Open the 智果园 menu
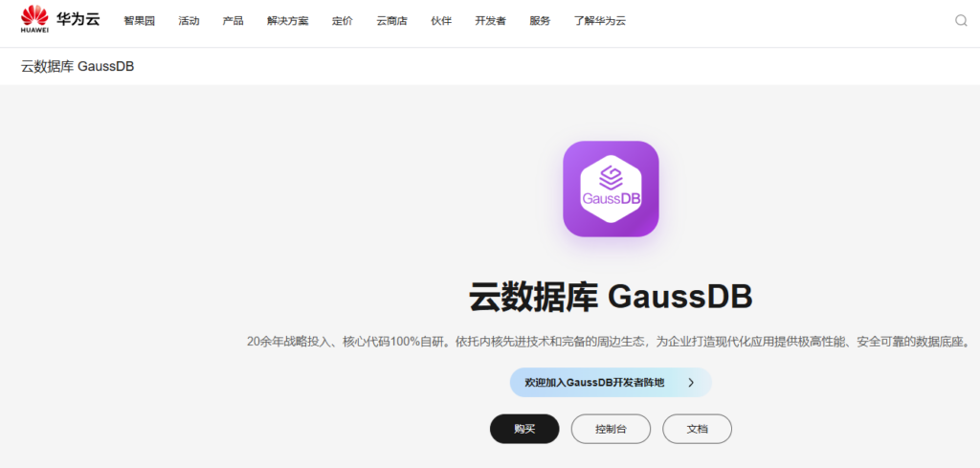This screenshot has height=468, width=980. [x=139, y=21]
